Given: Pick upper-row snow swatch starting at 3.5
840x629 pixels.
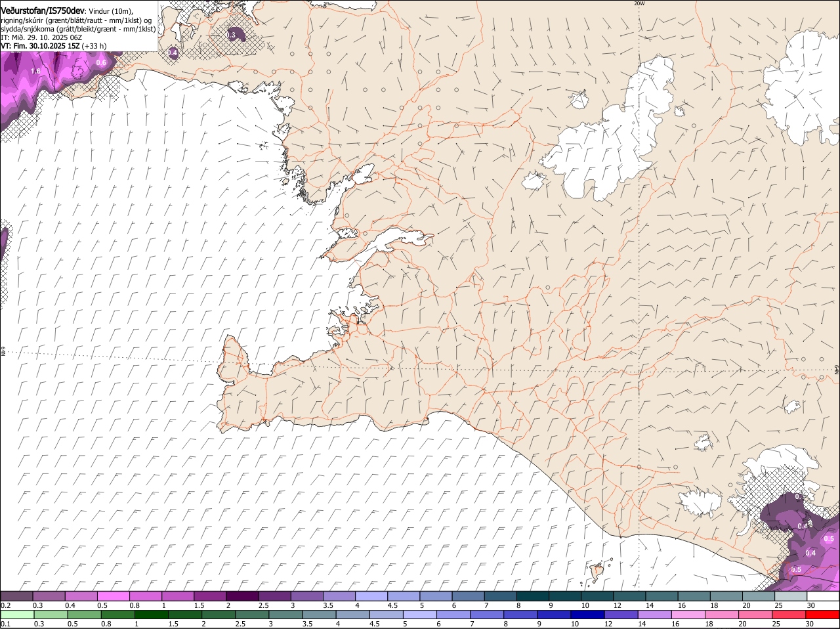Looking at the screenshot, I should pos(339,596).
